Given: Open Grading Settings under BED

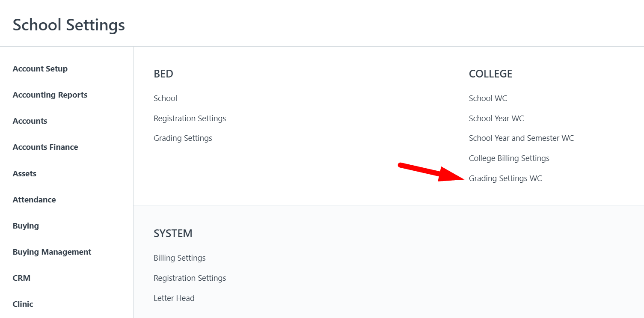Looking at the screenshot, I should (183, 138).
